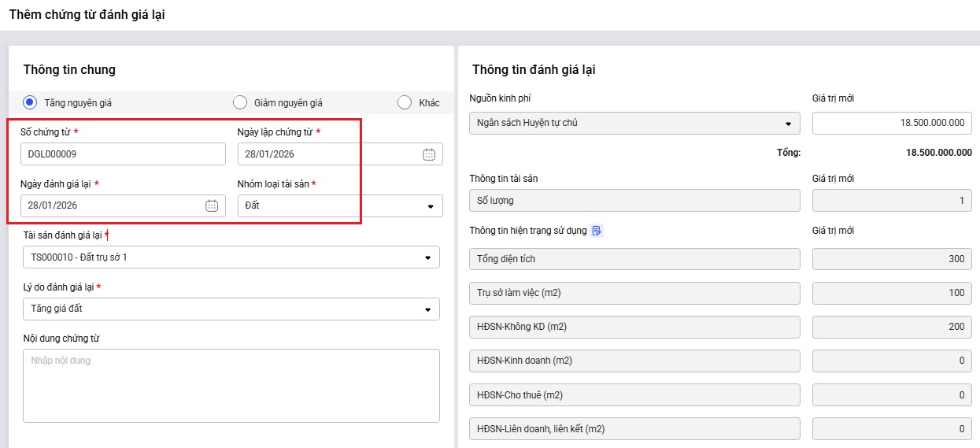This screenshot has height=448, width=980.
Task: Click Trụ sở làm việc value field 100
Action: pos(891,293)
